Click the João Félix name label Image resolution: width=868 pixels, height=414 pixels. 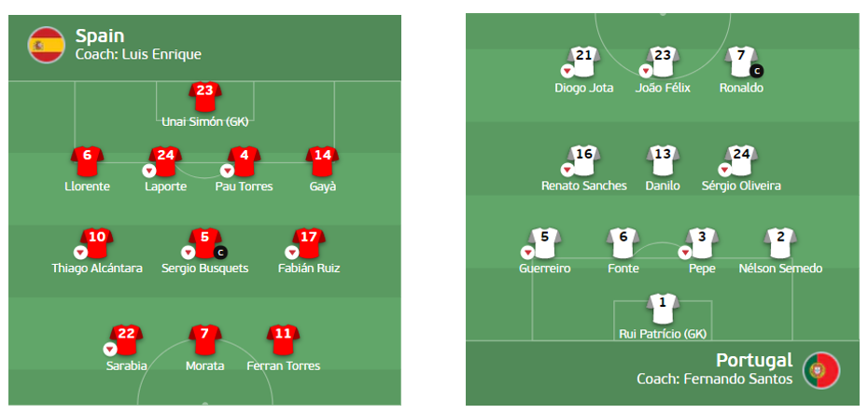tap(662, 88)
